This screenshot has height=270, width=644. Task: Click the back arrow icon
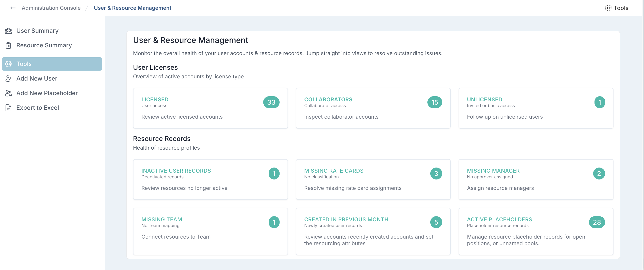click(13, 8)
